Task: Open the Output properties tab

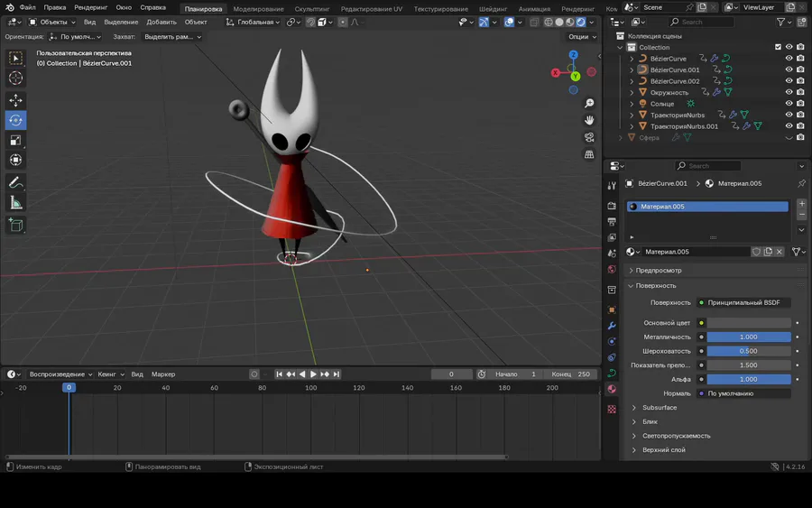Action: 612,222
